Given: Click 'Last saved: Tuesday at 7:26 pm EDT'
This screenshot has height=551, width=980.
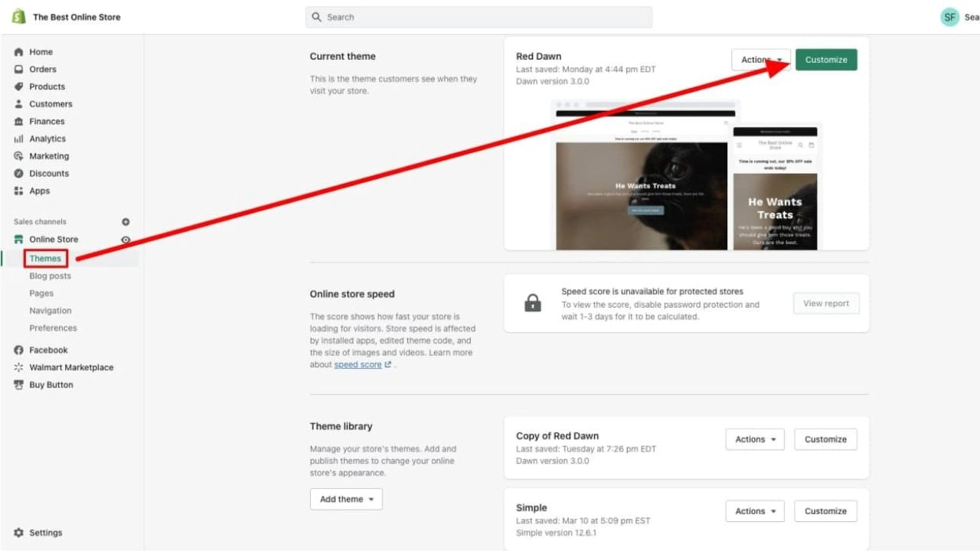Looking at the screenshot, I should [x=586, y=448].
